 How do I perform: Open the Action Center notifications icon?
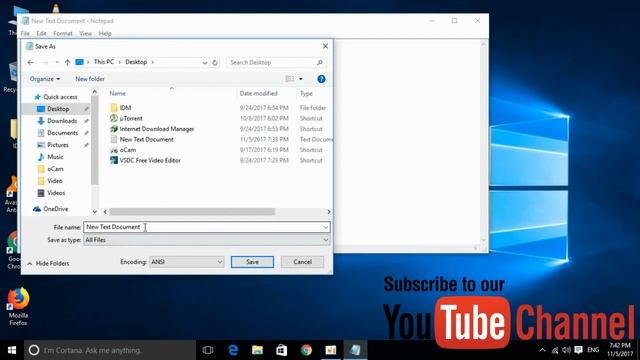[x=578, y=350]
